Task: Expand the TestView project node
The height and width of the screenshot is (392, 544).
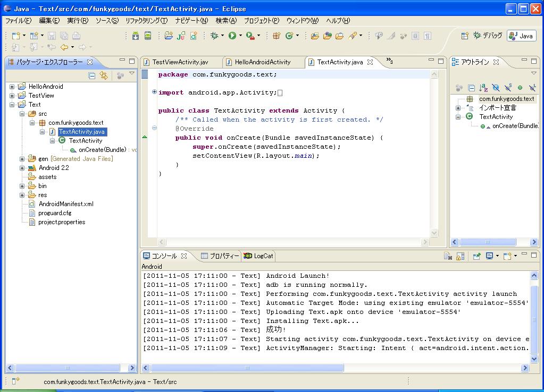Action: (12, 96)
